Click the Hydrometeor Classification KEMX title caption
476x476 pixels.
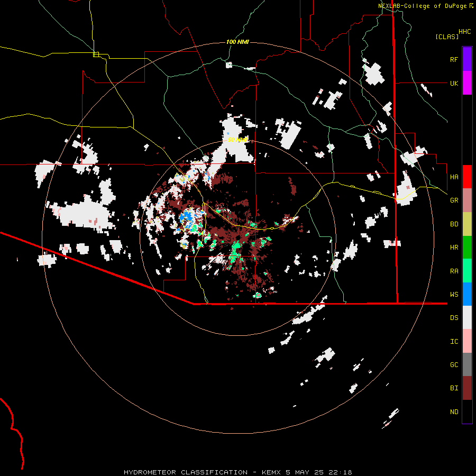[x=237, y=472]
